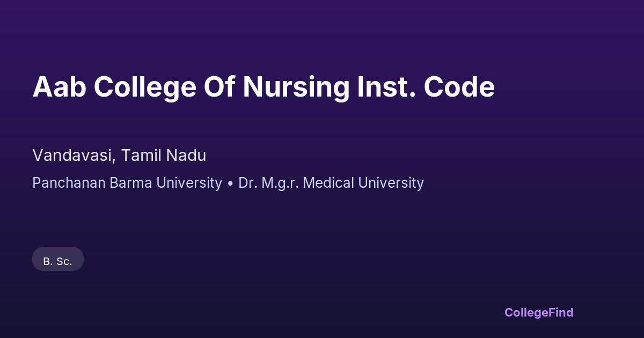Click the Aab College Of Nursing title
This screenshot has width=644, height=338.
coord(263,87)
